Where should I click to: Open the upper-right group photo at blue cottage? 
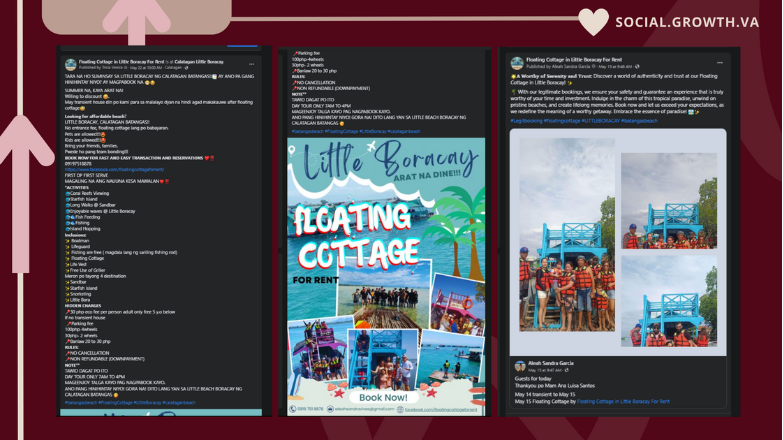pos(669,201)
